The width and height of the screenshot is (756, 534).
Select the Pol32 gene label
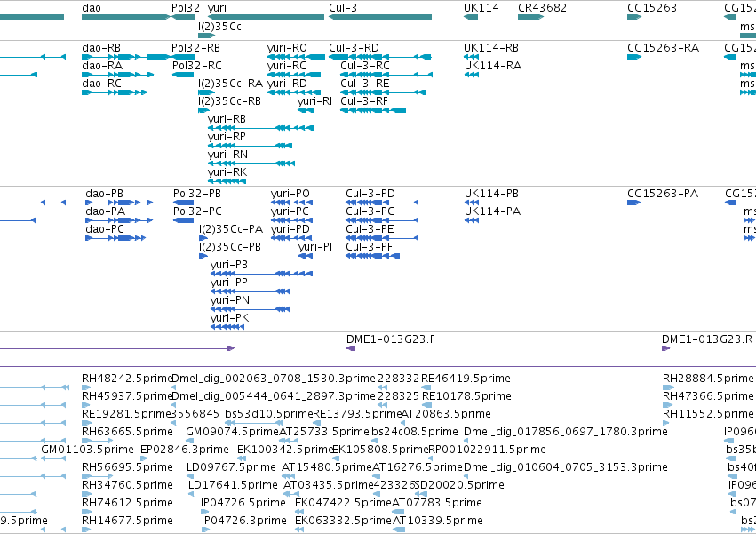[185, 8]
